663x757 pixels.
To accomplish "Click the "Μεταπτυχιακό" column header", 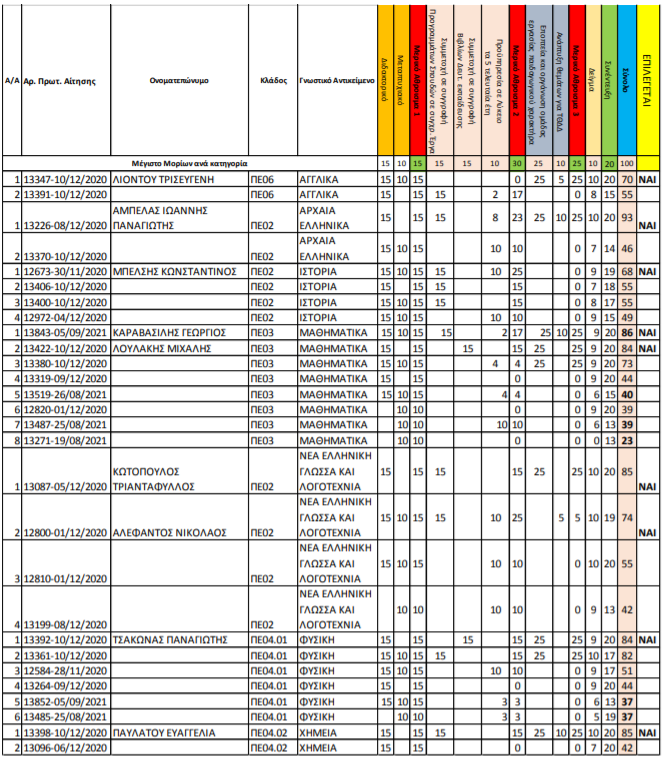I will 401,81.
